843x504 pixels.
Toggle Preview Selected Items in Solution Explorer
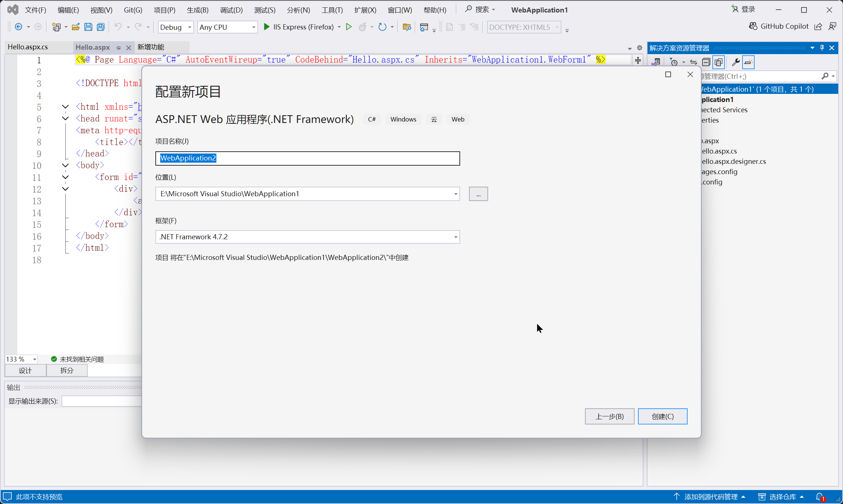(748, 62)
